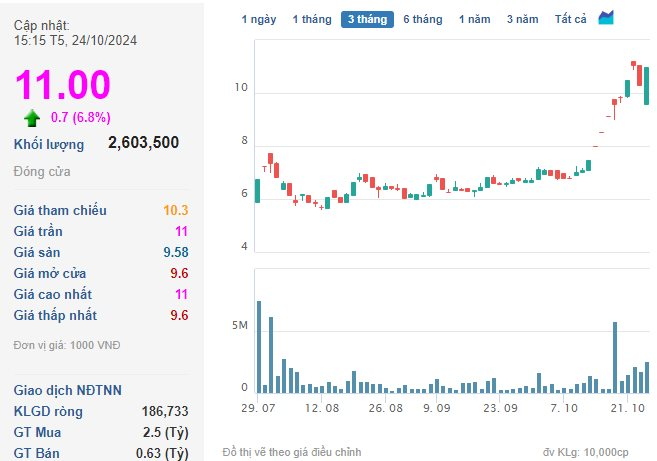Viewport: 657px width, 461px height.
Task: Click the green up-arrow price indicator
Action: coord(32,118)
